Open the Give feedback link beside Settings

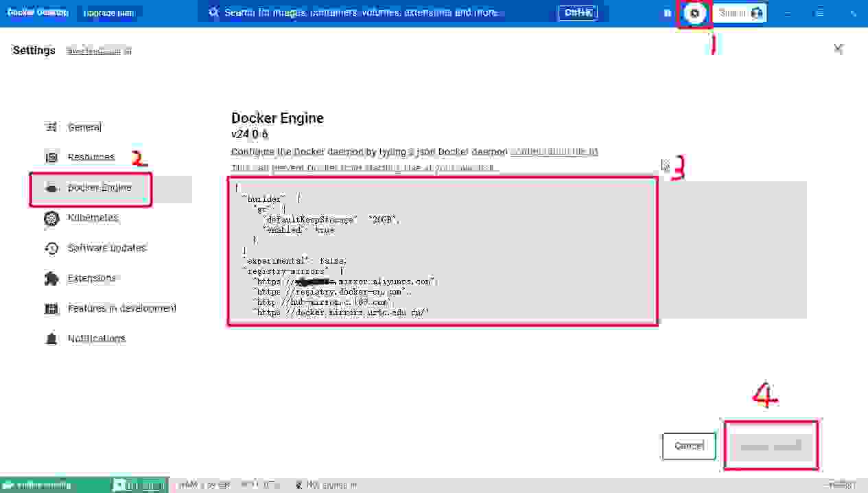pyautogui.click(x=99, y=51)
